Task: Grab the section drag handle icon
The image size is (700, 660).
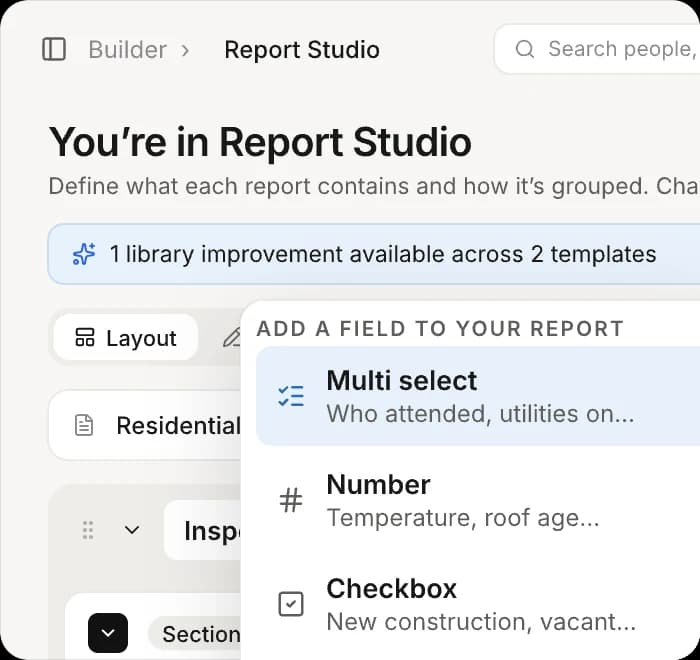Action: click(x=88, y=531)
